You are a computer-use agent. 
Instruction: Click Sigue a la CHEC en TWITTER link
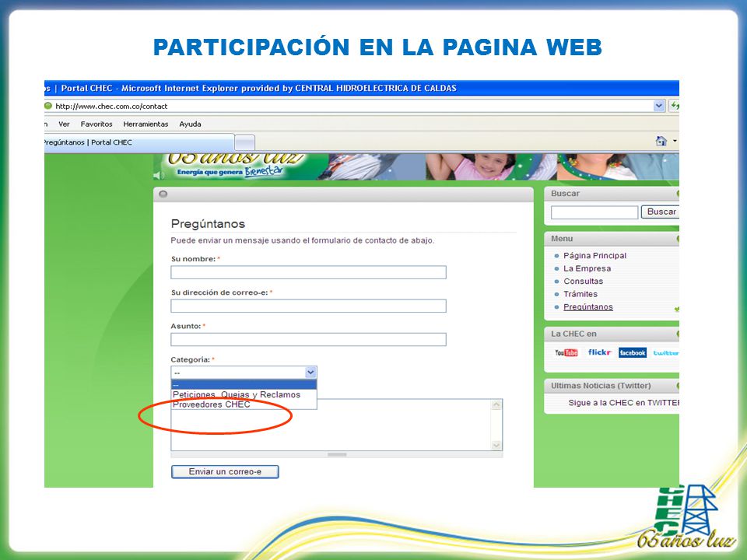click(623, 403)
